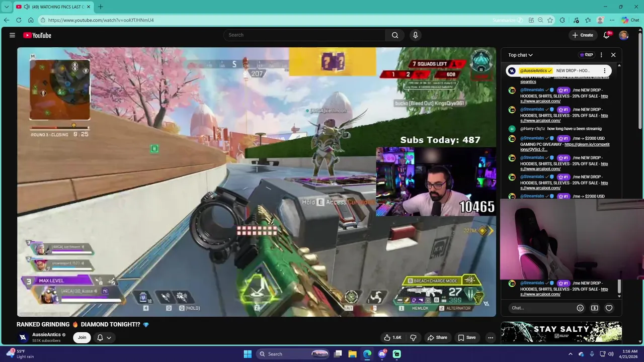This screenshot has height=362, width=644.
Task: Open taskbar volume speaker icon
Action: (611, 354)
